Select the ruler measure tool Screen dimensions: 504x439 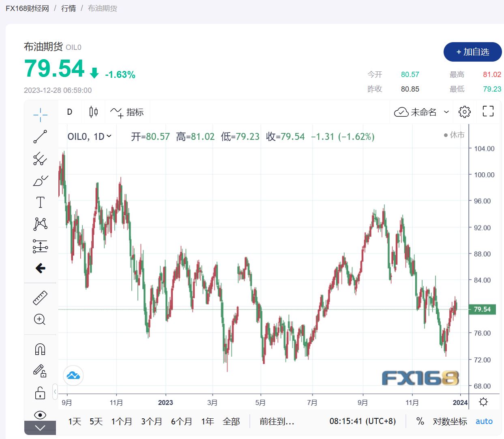[40, 298]
